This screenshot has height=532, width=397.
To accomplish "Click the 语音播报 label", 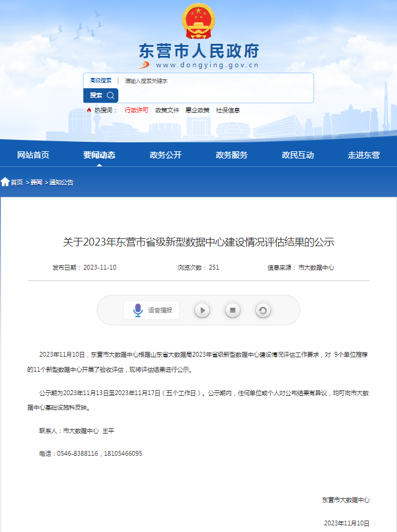I will [x=160, y=310].
